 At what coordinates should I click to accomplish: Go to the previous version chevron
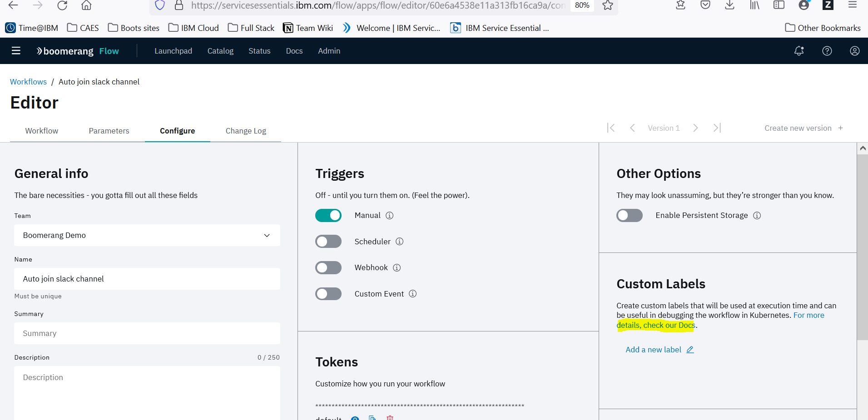tap(632, 128)
